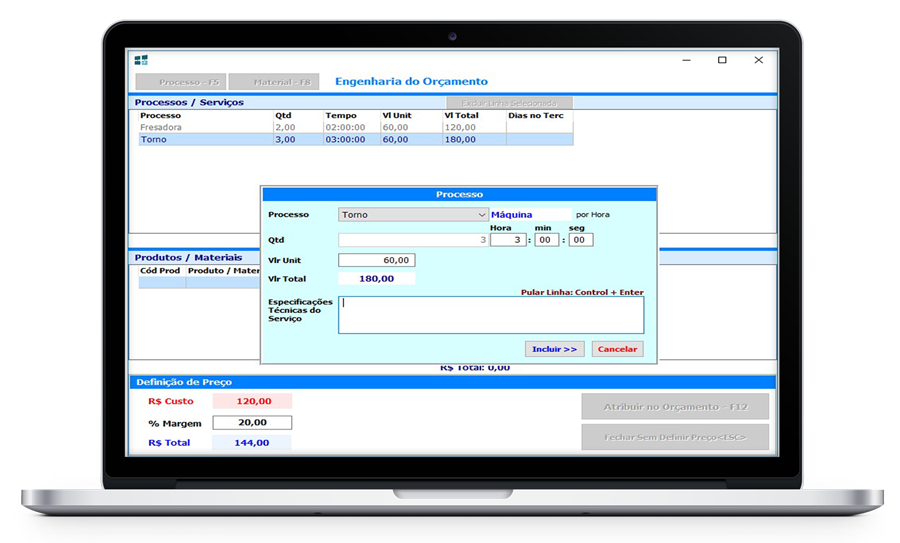
Task: Click the application icon in the title bar
Action: 142,60
